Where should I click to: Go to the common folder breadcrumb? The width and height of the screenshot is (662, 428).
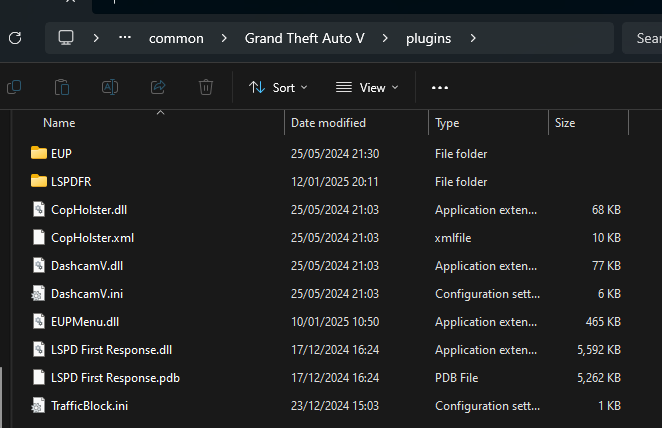point(176,38)
